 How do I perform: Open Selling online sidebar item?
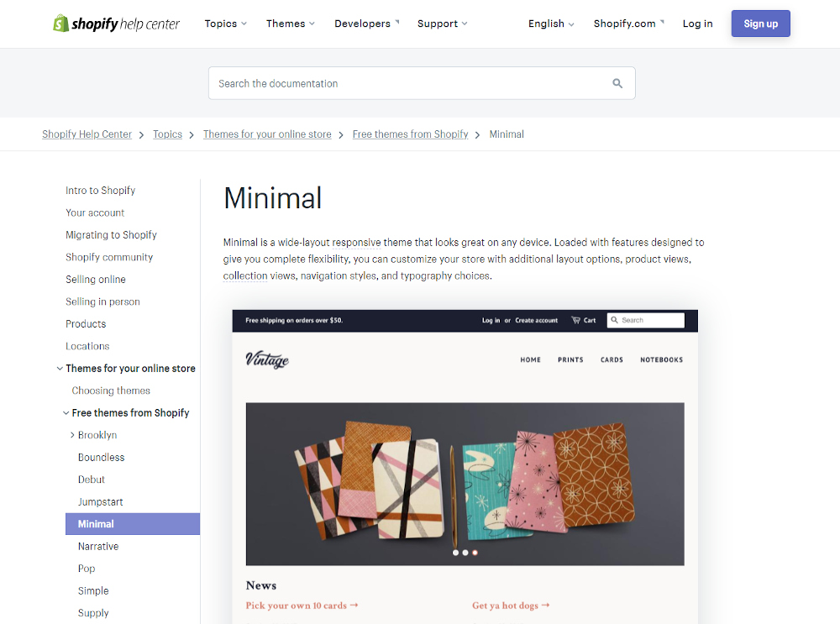coord(96,280)
